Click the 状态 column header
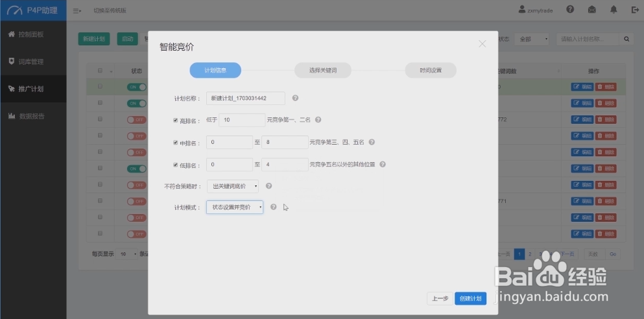Image resolution: width=644 pixels, height=319 pixels. tap(137, 71)
